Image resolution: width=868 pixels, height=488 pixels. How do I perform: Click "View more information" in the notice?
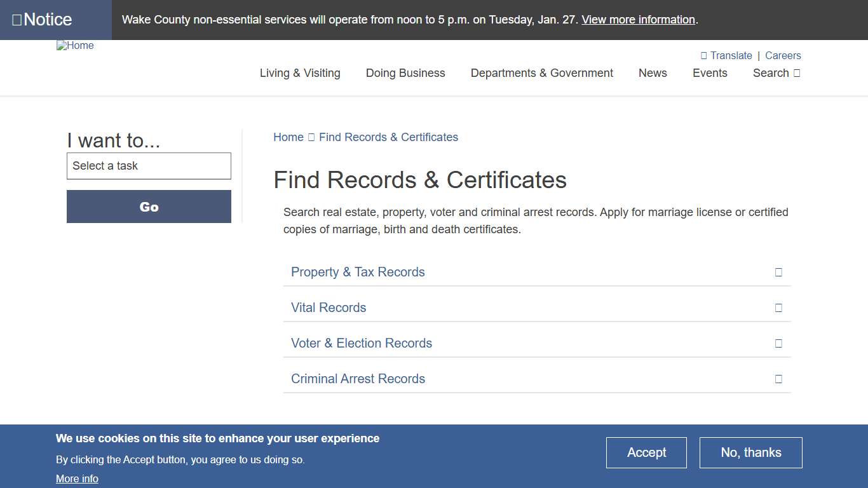[x=638, y=20]
